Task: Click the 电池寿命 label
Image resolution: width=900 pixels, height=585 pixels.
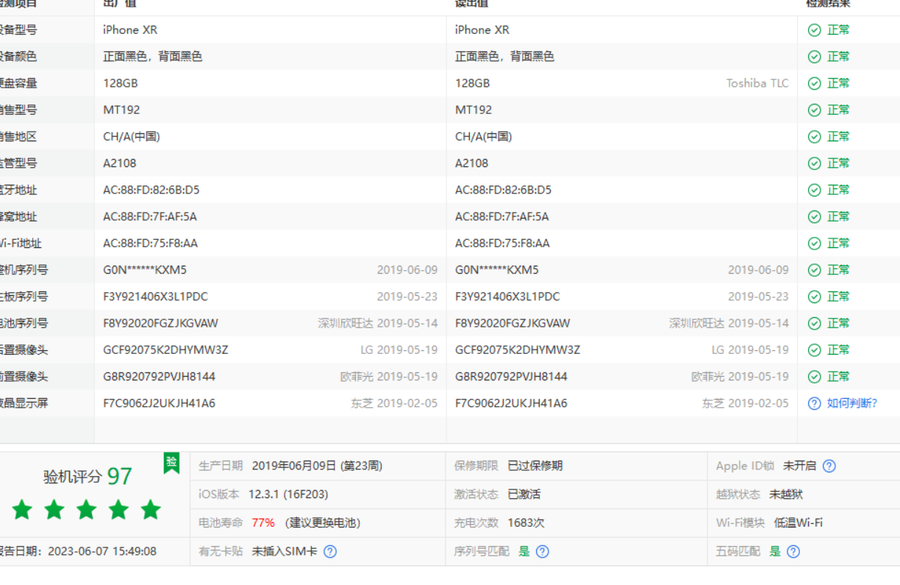Action: 220,523
